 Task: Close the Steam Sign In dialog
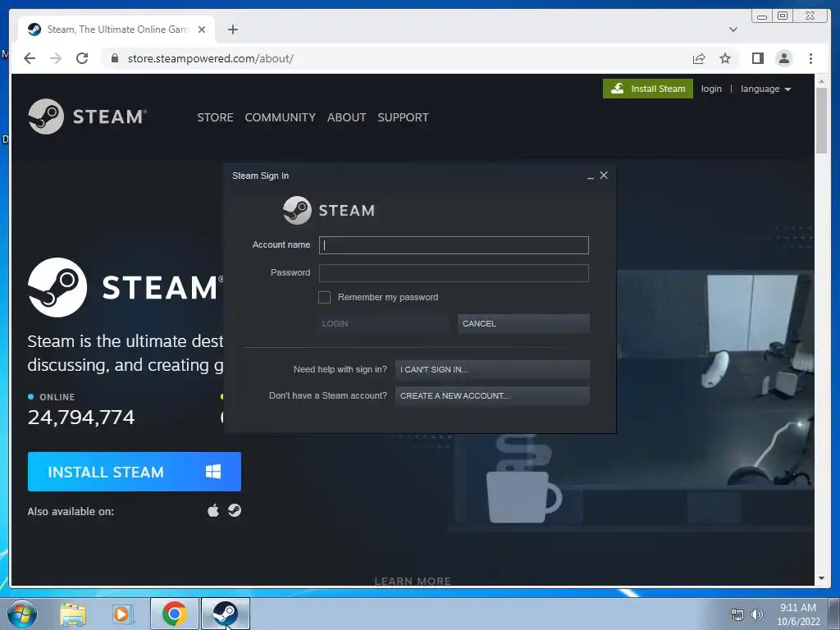pyautogui.click(x=604, y=176)
